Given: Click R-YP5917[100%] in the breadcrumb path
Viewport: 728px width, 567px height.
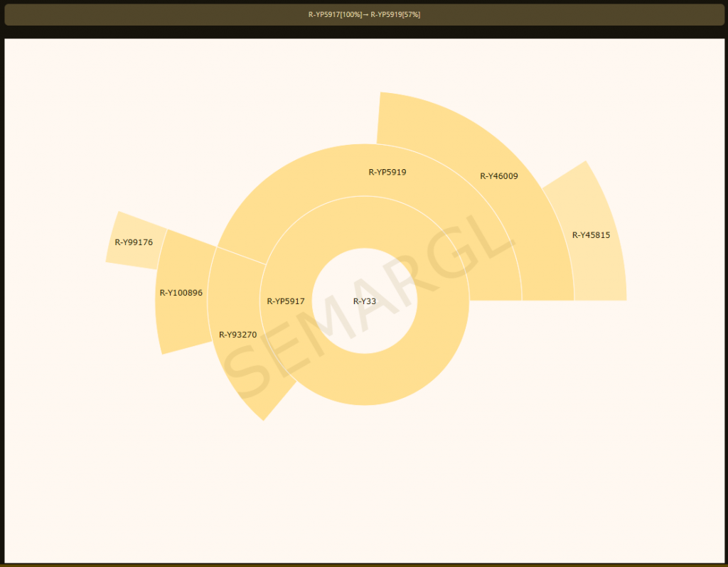Looking at the screenshot, I should 335,14.
